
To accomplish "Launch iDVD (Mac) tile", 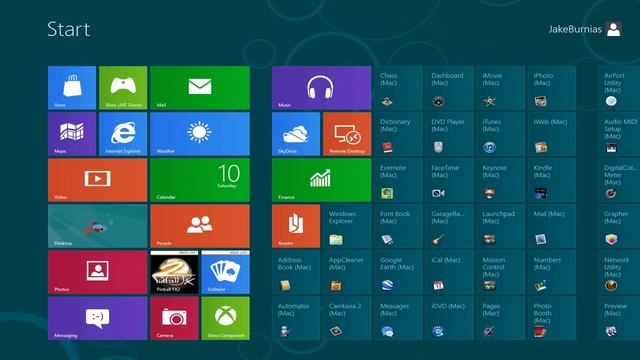I will click(449, 318).
